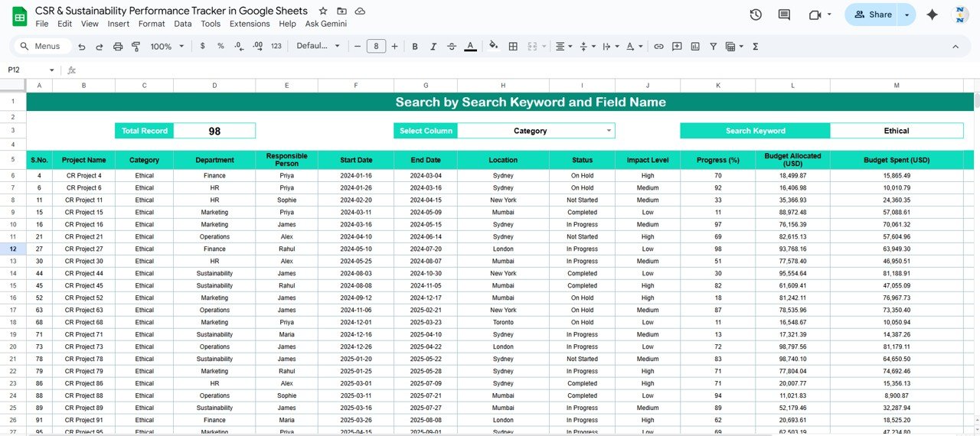
Task: Create a filter with the funnel icon
Action: coord(713,47)
